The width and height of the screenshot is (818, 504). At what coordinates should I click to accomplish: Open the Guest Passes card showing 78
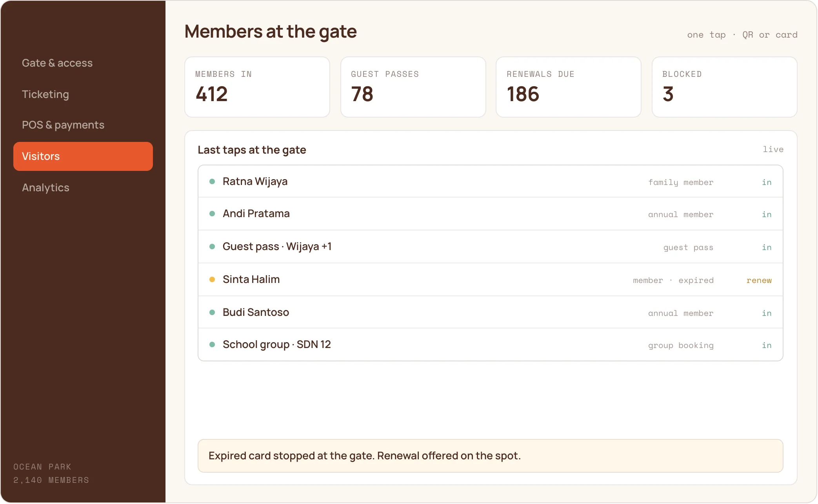point(413,87)
